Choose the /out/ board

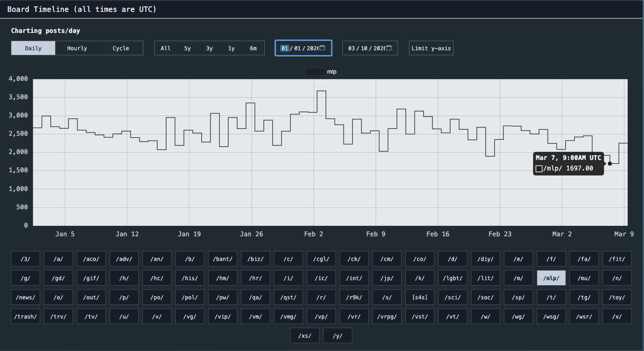coord(91,297)
